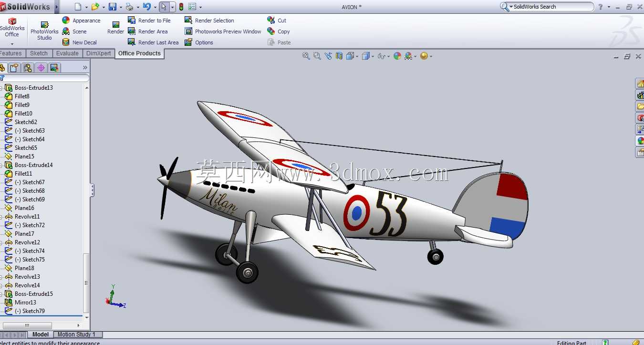The image size is (644, 345).
Task: Expand the feature manager panel chevron
Action: pyautogui.click(x=85, y=68)
